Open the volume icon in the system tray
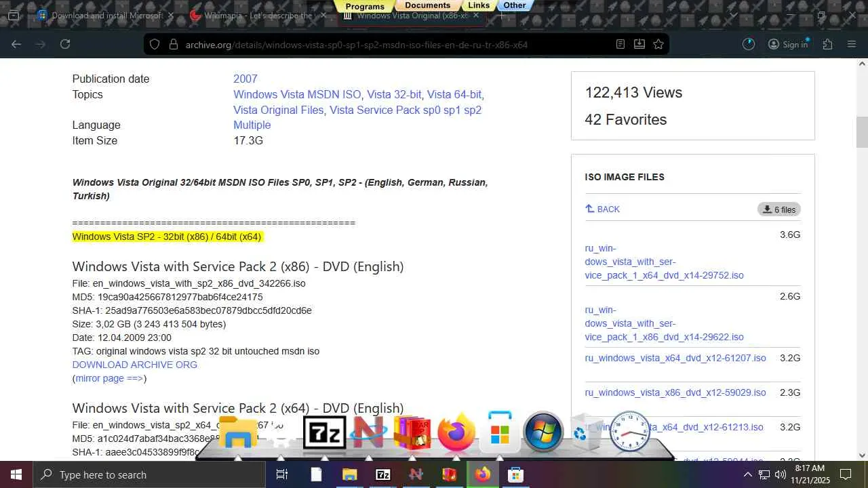Screen dimensions: 868x488 781,474
